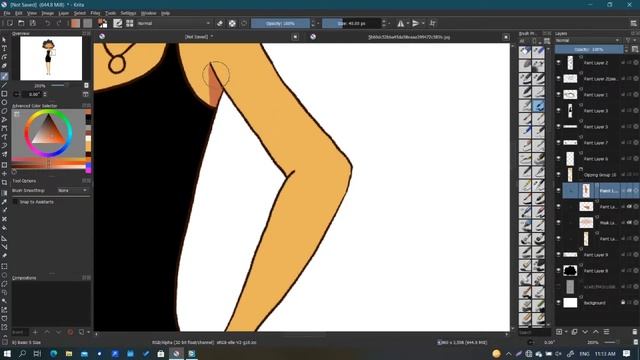Adjust the brush Opacity slider
640x360 pixels.
click(x=280, y=23)
